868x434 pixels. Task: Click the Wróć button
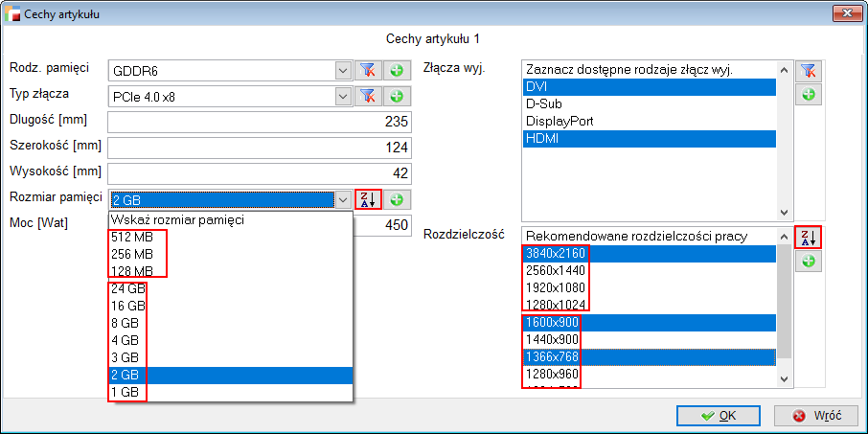817,416
